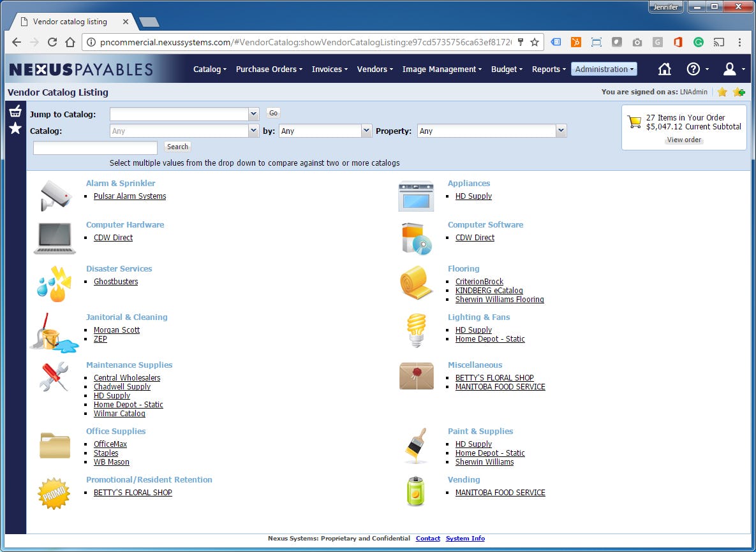Open the Budget menu
Screen dimensions: 756x552
coord(507,69)
